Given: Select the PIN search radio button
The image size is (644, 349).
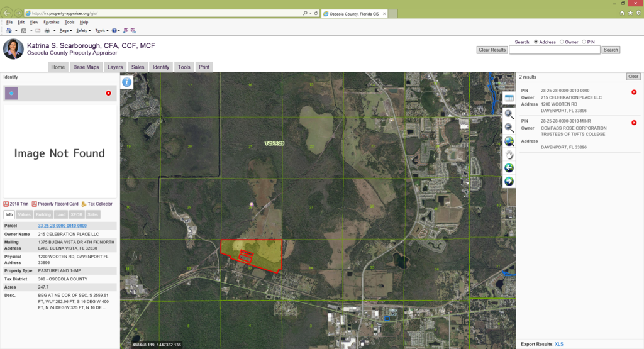Looking at the screenshot, I should pyautogui.click(x=584, y=42).
